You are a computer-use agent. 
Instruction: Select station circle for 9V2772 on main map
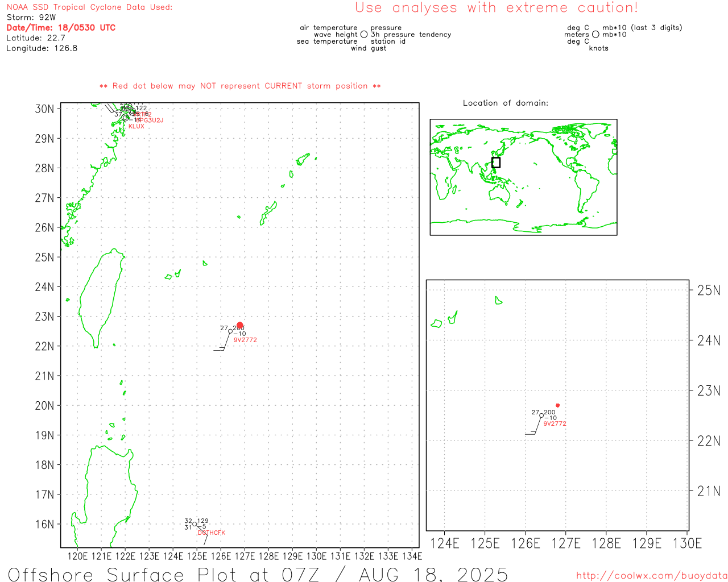[x=230, y=331]
